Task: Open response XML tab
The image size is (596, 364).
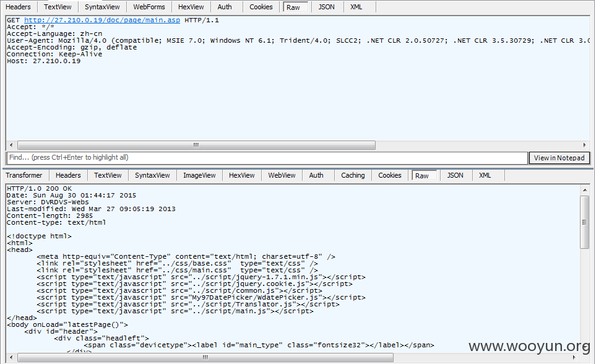Action: 485,175
